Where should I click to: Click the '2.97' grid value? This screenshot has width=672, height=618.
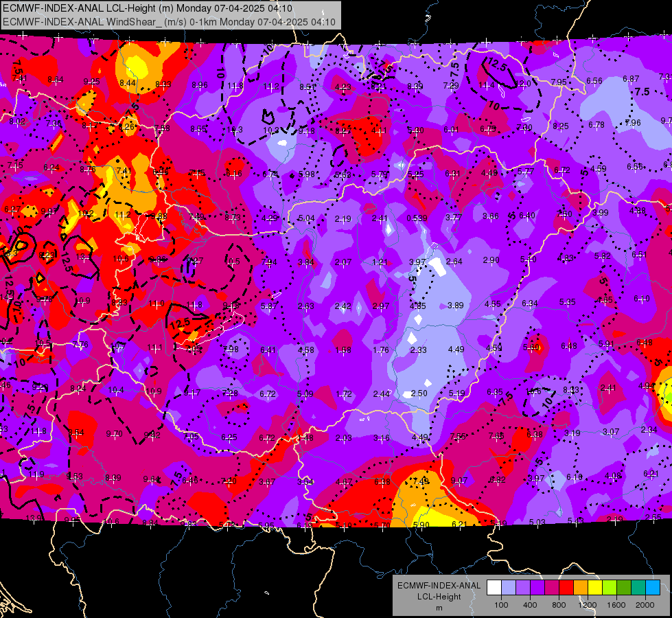tap(380, 306)
